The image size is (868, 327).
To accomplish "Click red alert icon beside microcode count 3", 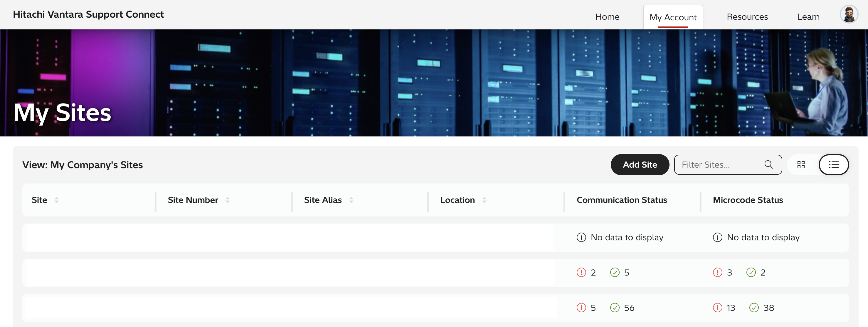I will point(717,272).
